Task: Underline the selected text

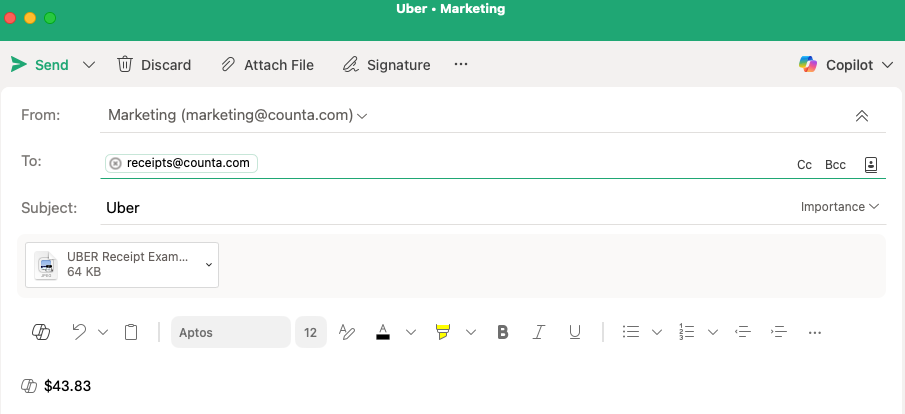Action: coord(574,332)
